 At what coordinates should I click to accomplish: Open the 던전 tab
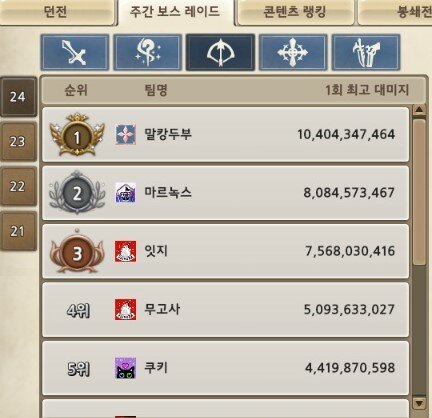point(57,12)
